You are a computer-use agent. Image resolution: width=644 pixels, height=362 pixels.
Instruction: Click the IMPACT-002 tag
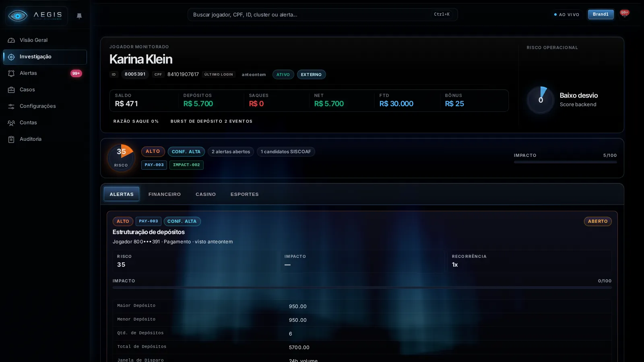186,165
